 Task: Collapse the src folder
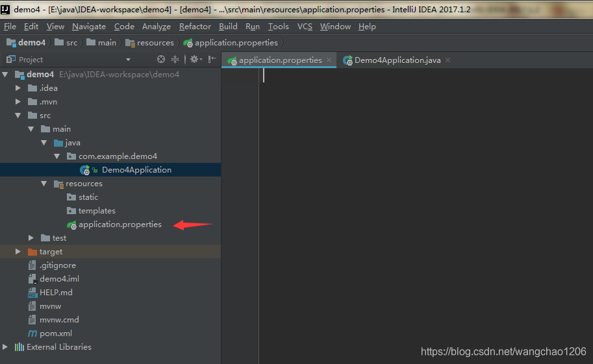(x=18, y=115)
